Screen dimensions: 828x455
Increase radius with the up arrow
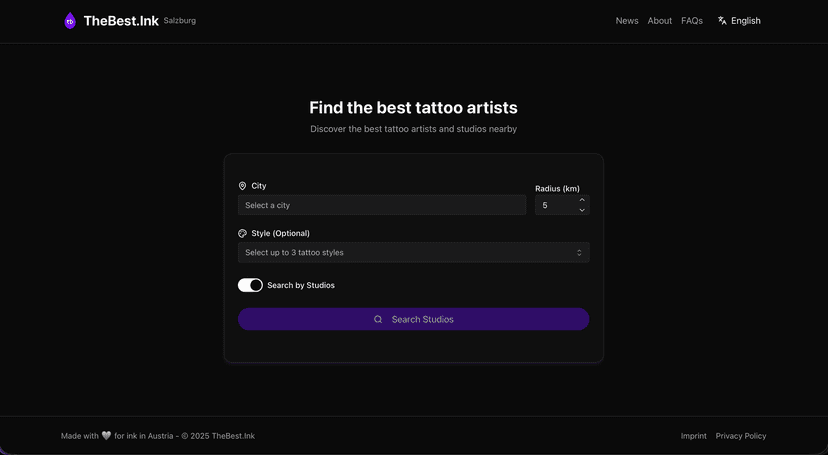click(582, 200)
